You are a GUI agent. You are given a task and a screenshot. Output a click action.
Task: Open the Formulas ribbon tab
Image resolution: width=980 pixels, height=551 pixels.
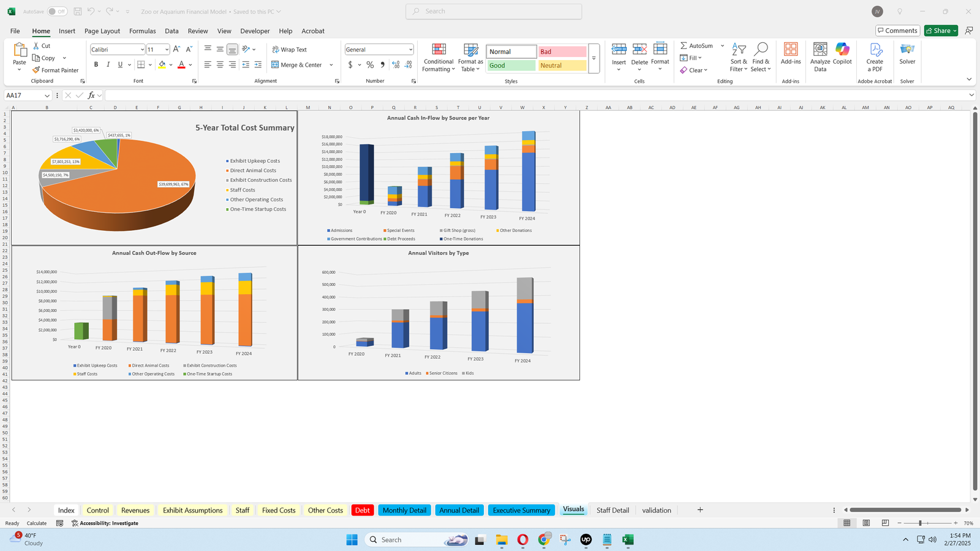click(x=142, y=31)
